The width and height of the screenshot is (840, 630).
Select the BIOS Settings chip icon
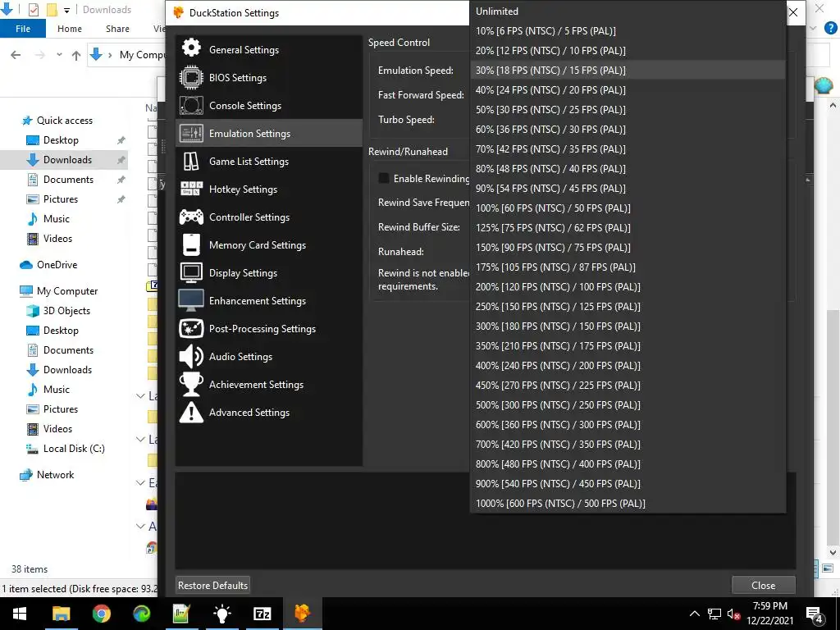coord(191,78)
